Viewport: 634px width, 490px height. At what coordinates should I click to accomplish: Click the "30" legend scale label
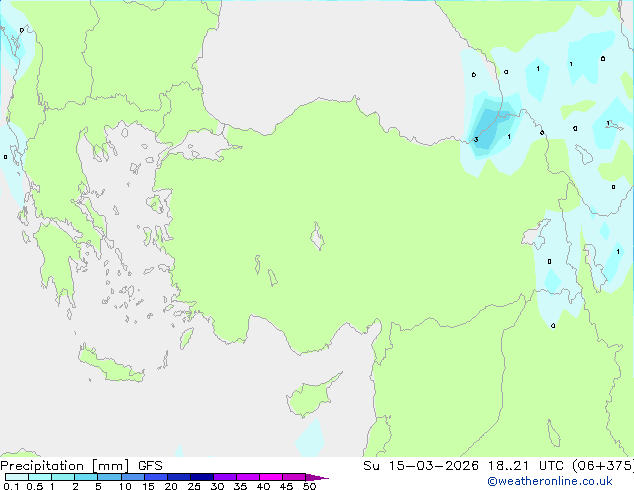coord(217,486)
